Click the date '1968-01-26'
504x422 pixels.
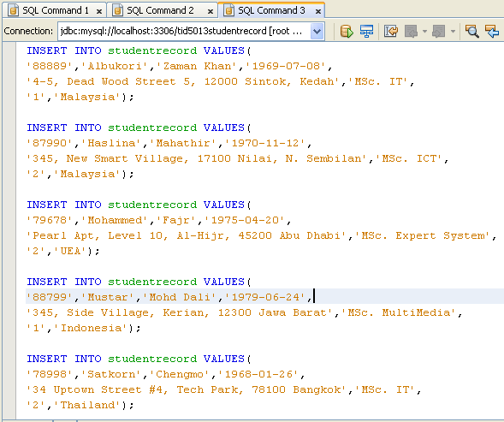pos(258,374)
